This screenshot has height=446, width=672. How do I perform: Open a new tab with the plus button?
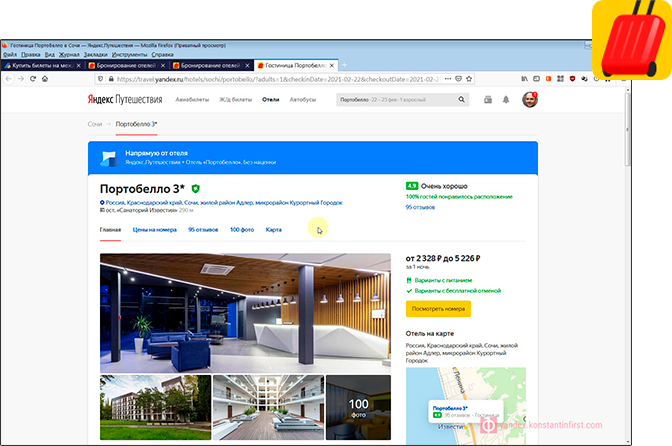(x=344, y=65)
